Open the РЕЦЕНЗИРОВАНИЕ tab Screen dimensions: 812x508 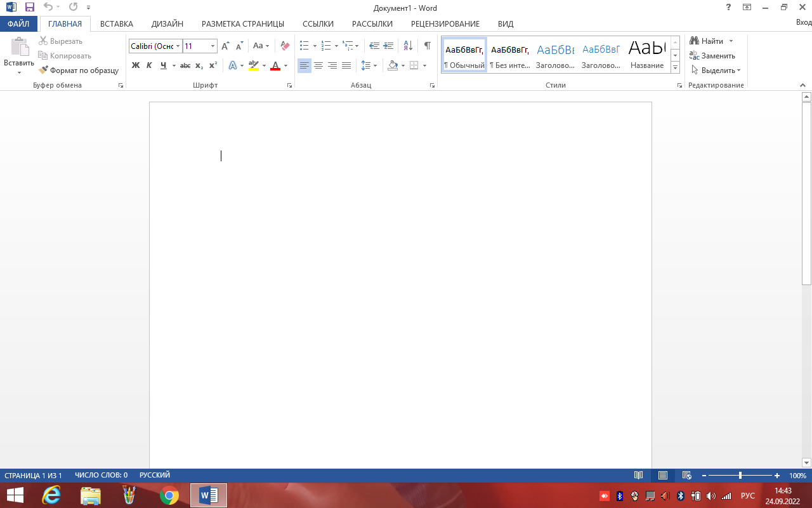pos(445,24)
